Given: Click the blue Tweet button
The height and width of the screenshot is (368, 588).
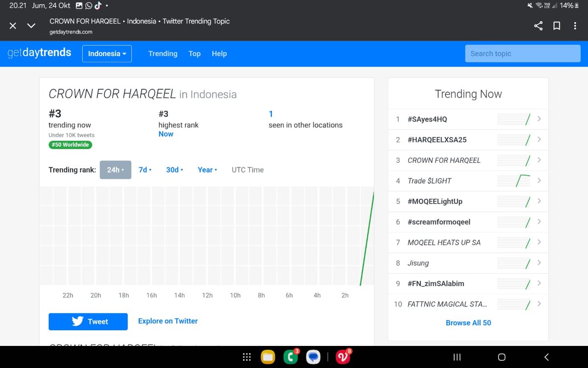Looking at the screenshot, I should [88, 321].
